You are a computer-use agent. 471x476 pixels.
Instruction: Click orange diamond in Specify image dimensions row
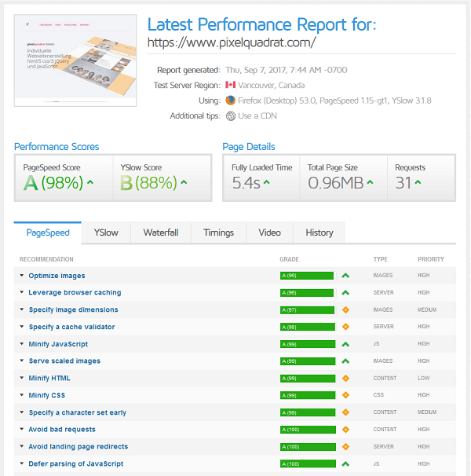tap(345, 309)
